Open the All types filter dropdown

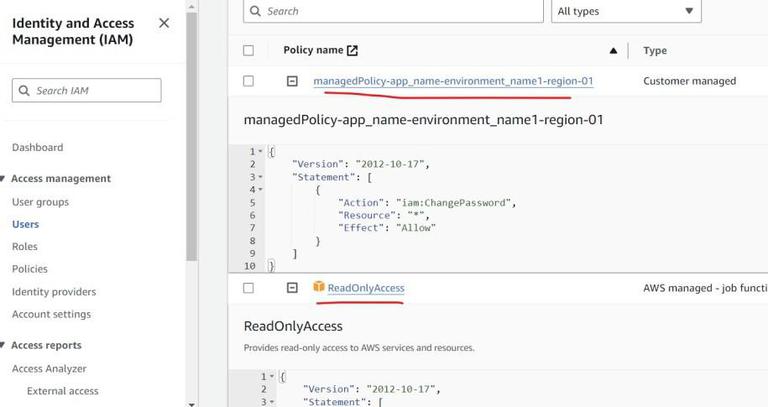[x=626, y=11]
